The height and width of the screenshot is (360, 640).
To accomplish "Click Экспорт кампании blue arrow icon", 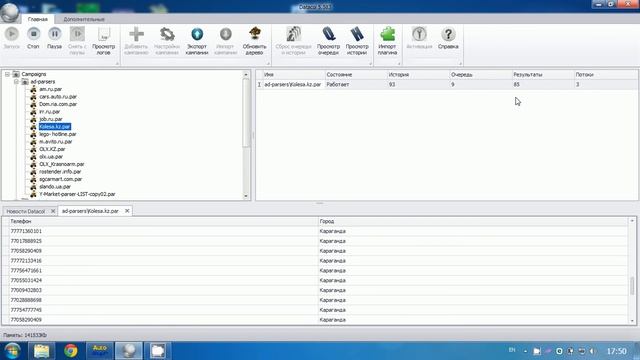I will [x=197, y=34].
